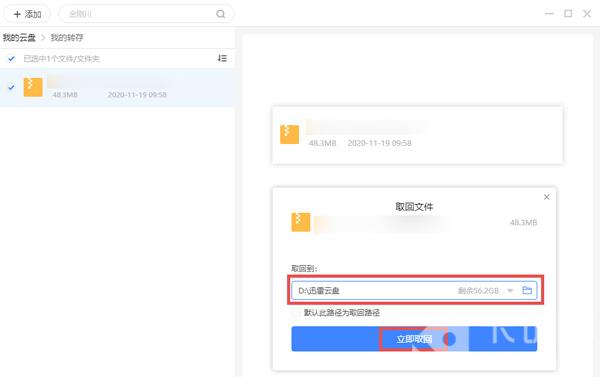Close the 取回文件 dialog
The width and height of the screenshot is (600, 377).
coord(546,197)
